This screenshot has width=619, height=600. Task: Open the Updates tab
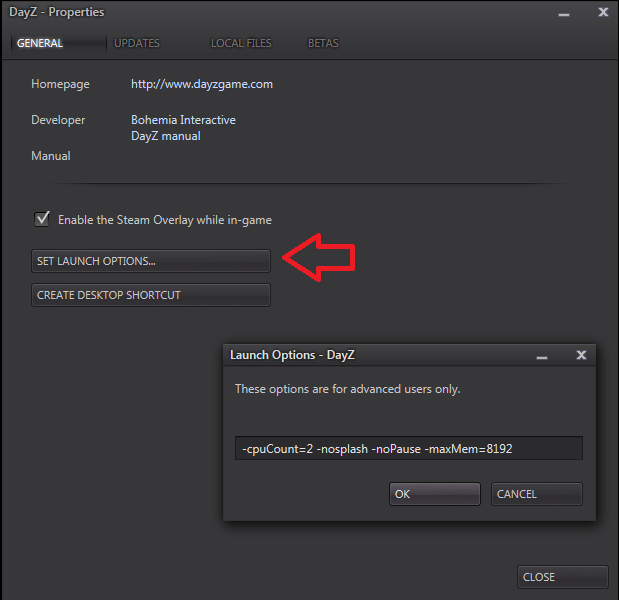(137, 43)
